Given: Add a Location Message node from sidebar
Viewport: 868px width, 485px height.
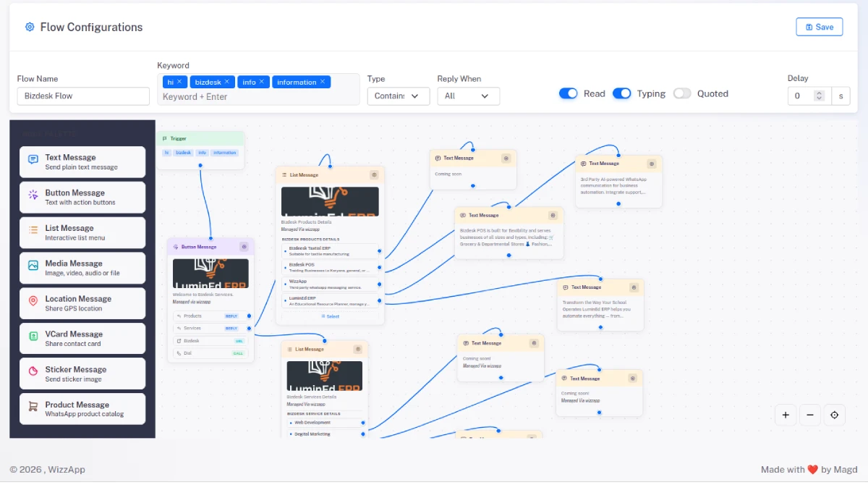Looking at the screenshot, I should pos(82,303).
